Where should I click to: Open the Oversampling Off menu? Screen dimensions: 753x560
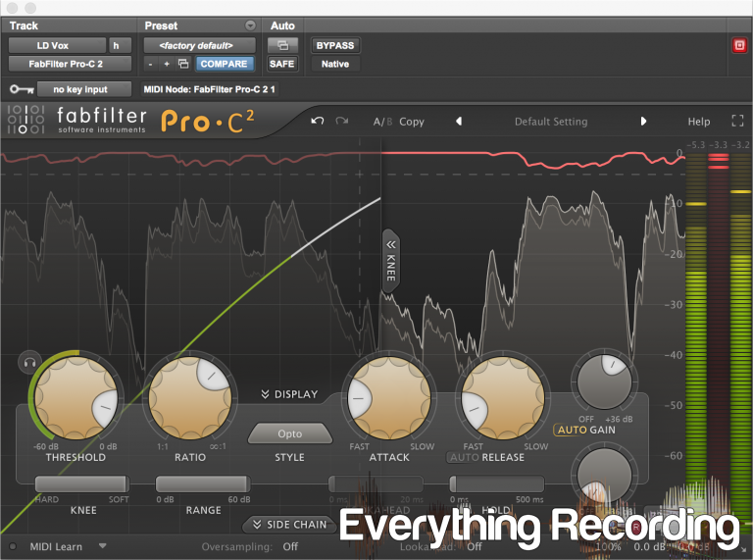pos(290,546)
